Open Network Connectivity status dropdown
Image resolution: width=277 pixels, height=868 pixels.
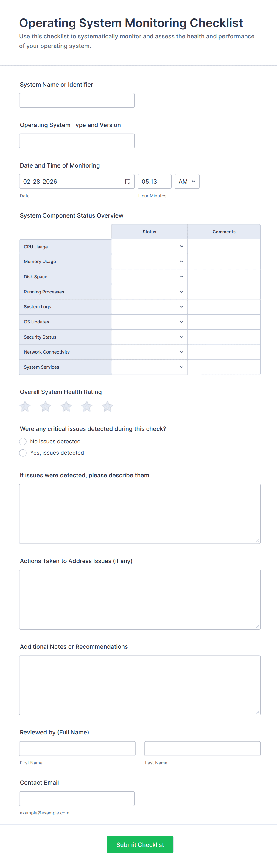point(149,352)
